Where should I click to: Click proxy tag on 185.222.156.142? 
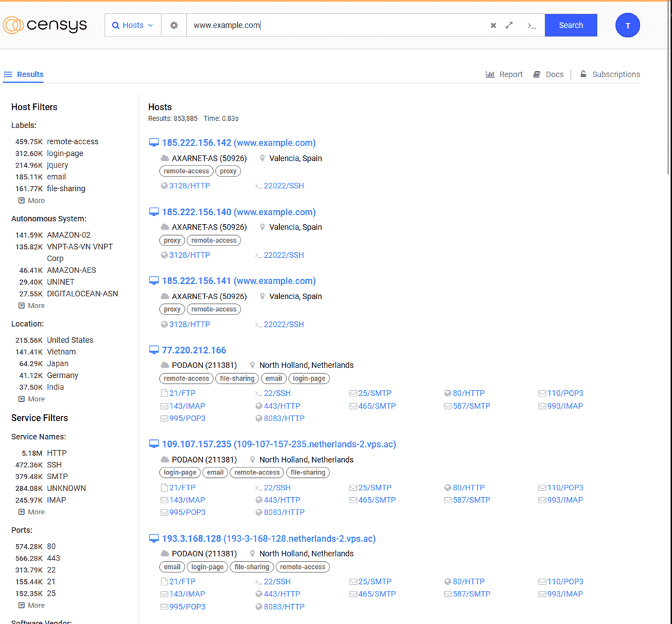click(x=228, y=171)
